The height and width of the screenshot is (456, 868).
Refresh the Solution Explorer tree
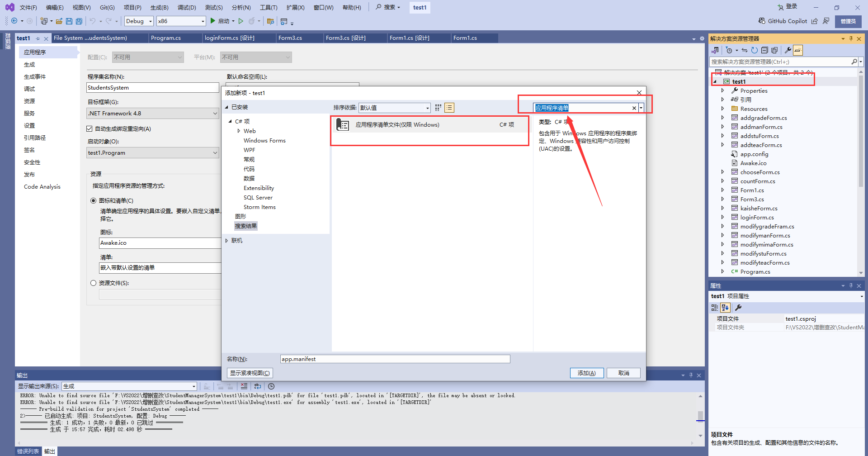pos(755,50)
